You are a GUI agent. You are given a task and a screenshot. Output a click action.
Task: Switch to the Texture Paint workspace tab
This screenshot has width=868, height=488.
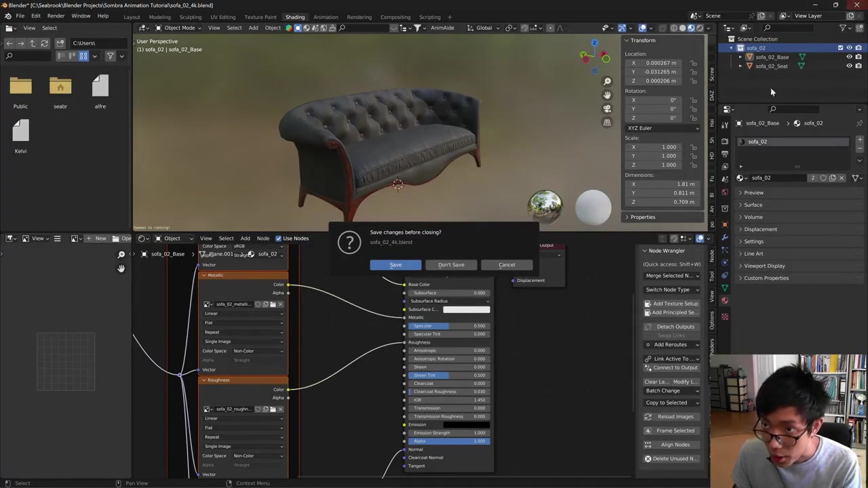click(260, 17)
